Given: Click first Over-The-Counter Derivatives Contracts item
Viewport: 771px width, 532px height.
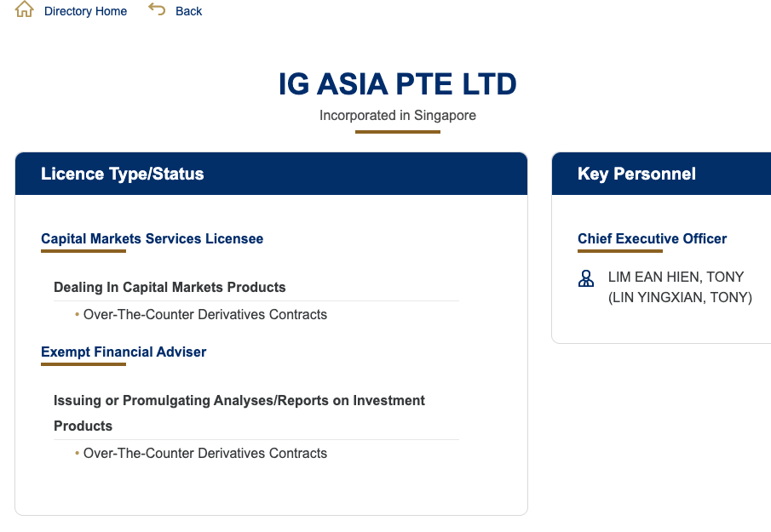Looking at the screenshot, I should pyautogui.click(x=205, y=314).
